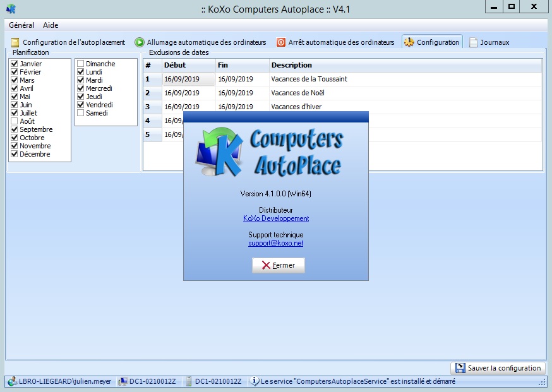Select the Fin date in row 2
552x392 pixels.
click(x=242, y=93)
